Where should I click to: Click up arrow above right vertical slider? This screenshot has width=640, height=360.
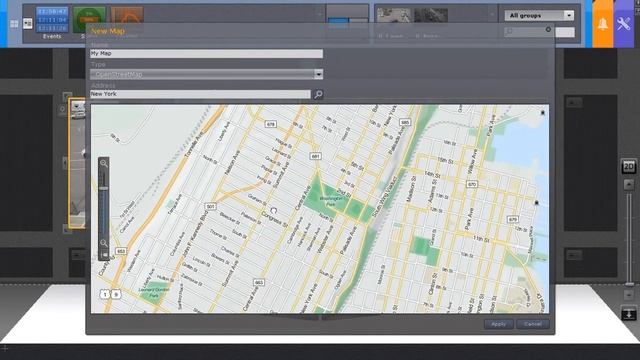click(x=629, y=184)
